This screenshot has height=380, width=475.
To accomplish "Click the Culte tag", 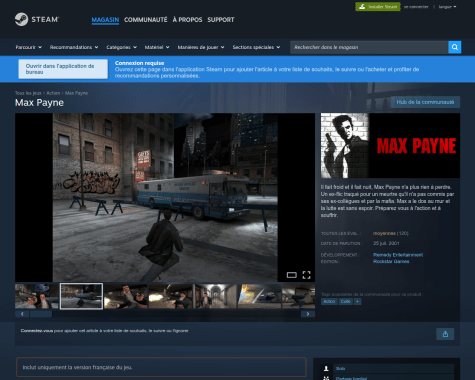I will pos(346,301).
